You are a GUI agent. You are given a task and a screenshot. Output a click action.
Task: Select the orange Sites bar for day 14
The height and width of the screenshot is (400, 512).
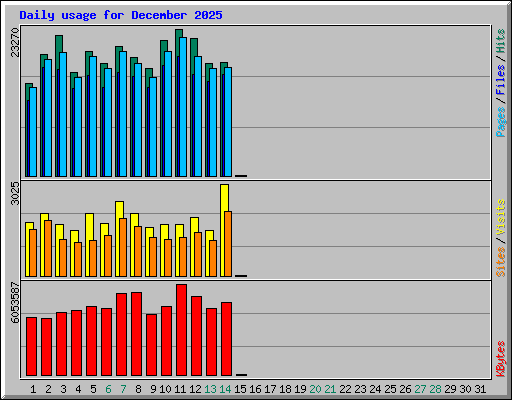coord(228,244)
